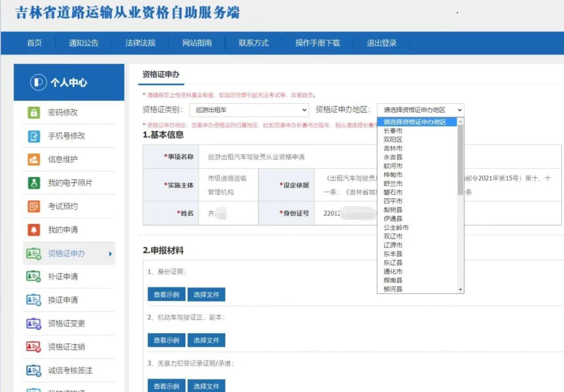Click the red card icon for 资格证注销

(x=33, y=347)
